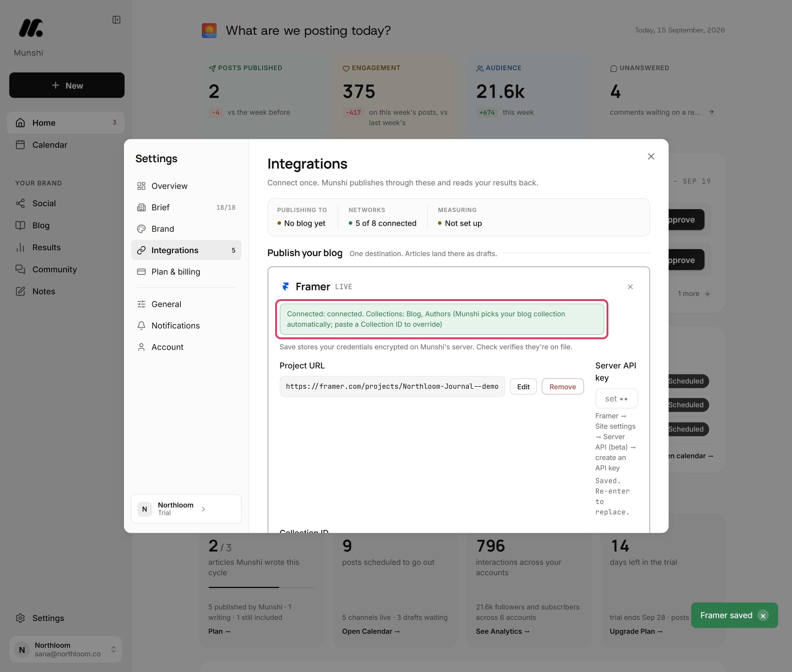Click the sun emoji avatar

coord(209,30)
